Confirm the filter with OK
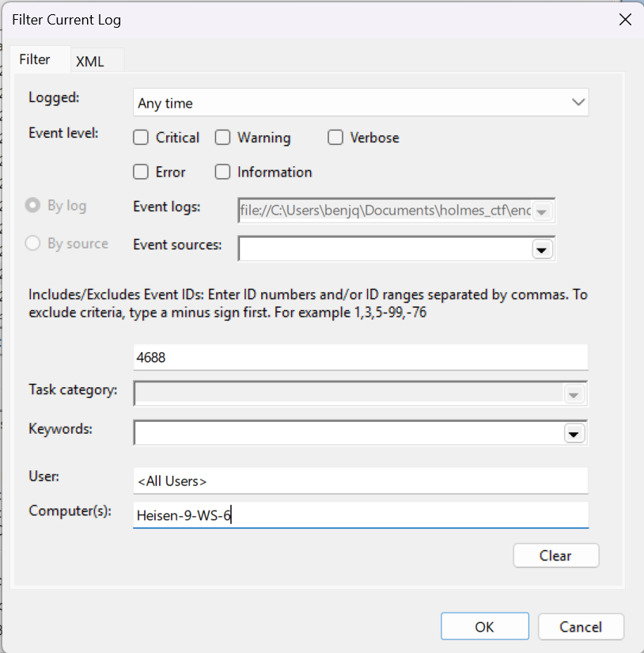Viewport: 644px width, 653px height. [484, 627]
